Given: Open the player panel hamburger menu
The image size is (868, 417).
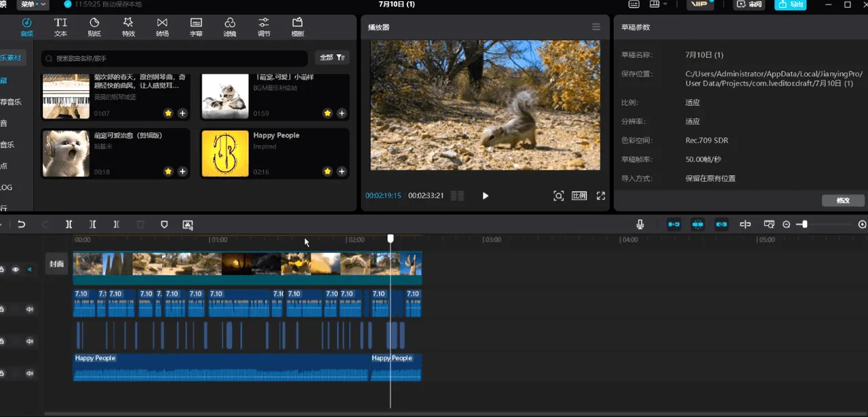Looking at the screenshot, I should pyautogui.click(x=596, y=27).
